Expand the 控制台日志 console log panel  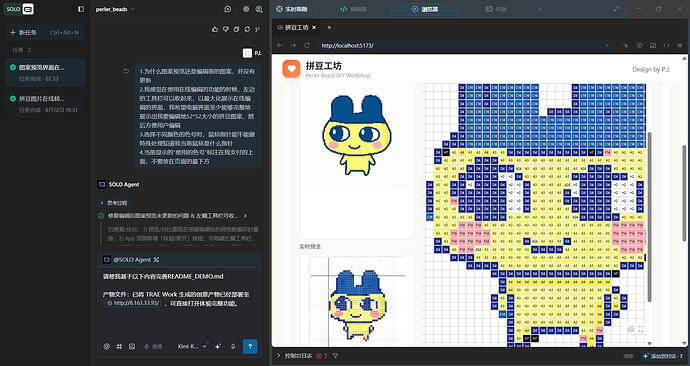(295, 356)
